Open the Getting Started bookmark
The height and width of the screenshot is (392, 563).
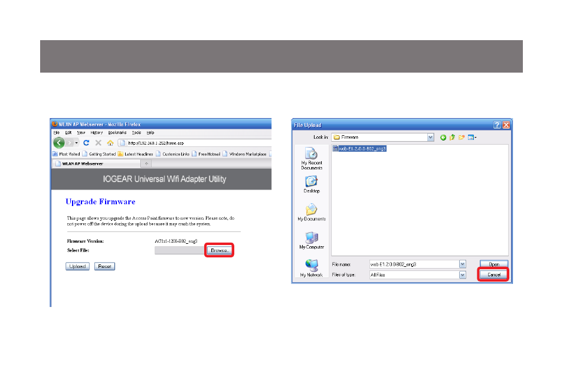point(99,154)
